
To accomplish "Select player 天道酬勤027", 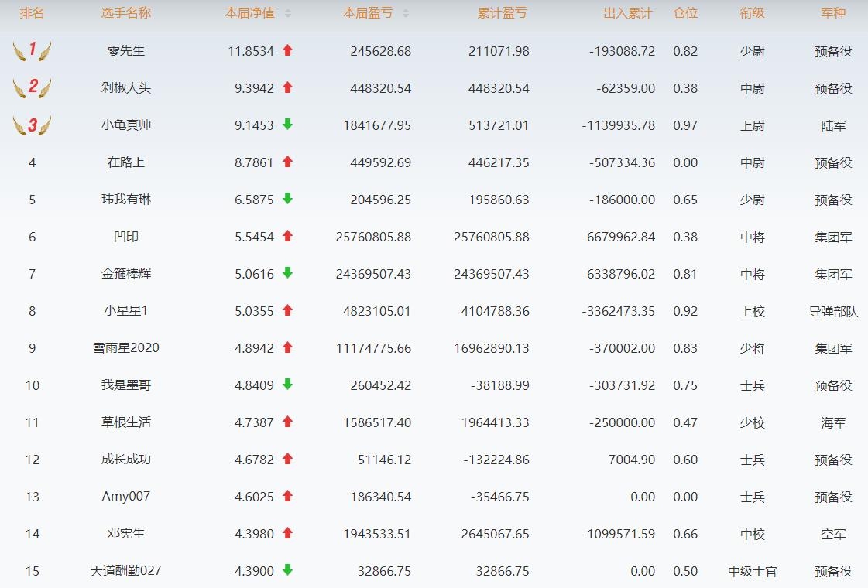I will (125, 571).
